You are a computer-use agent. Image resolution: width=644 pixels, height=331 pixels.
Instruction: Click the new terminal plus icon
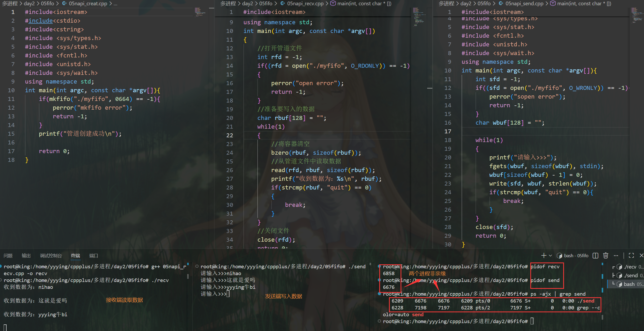click(x=544, y=255)
